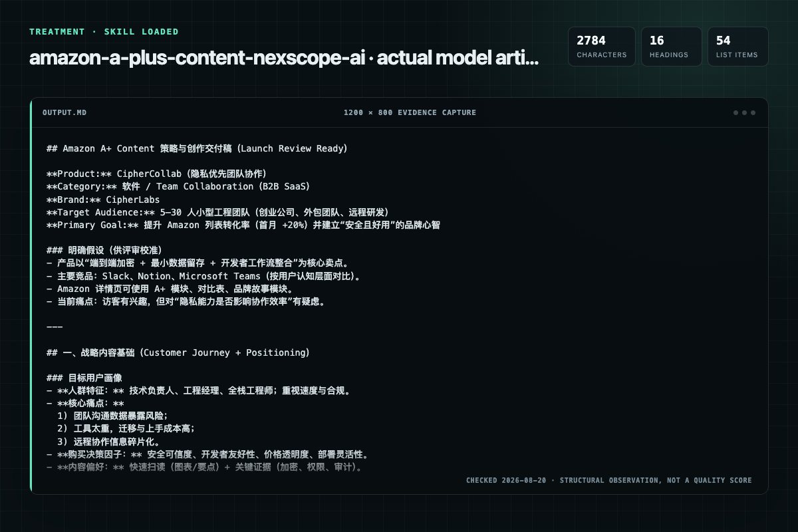The height and width of the screenshot is (532, 798).
Task: Click the 'Customer Journey + Positioning' heading
Action: coord(178,352)
